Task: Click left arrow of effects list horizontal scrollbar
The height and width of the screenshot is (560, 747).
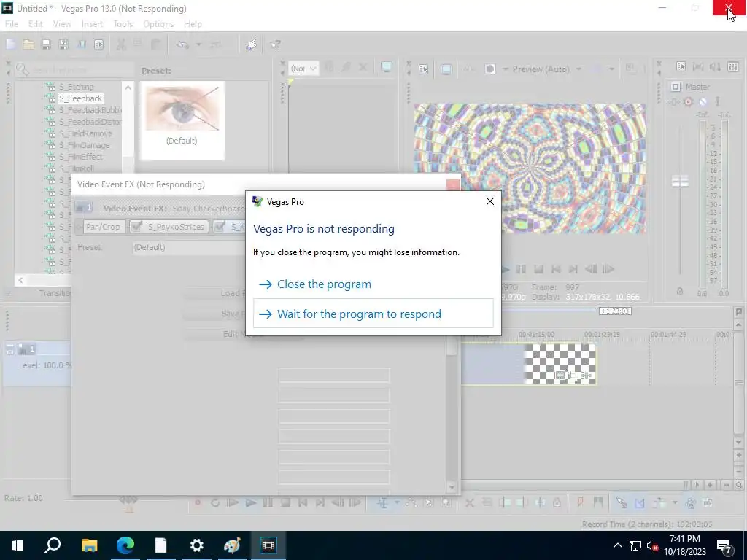Action: point(20,280)
